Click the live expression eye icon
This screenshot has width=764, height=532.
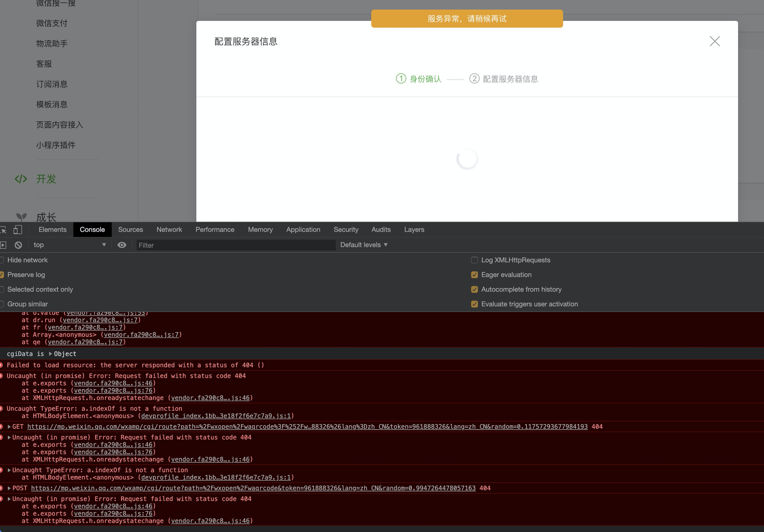tap(122, 245)
